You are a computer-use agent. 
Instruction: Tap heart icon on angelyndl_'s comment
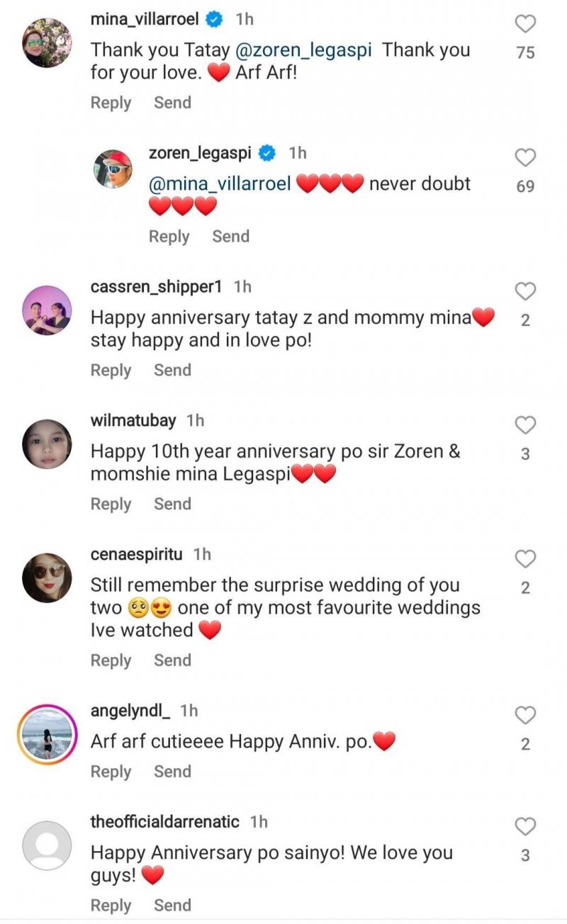click(x=524, y=716)
